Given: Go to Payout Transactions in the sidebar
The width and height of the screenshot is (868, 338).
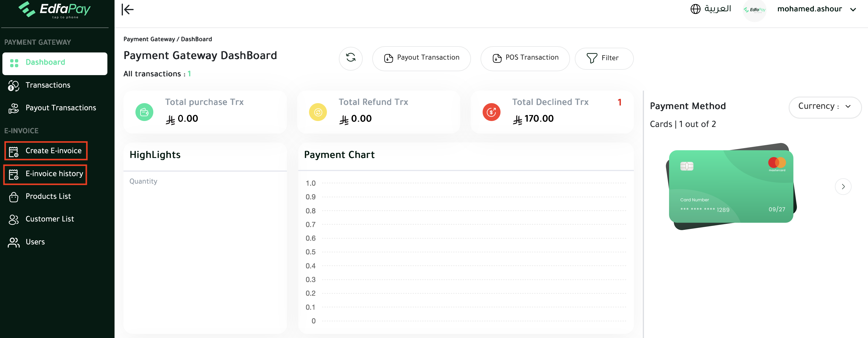Looking at the screenshot, I should click(x=61, y=108).
